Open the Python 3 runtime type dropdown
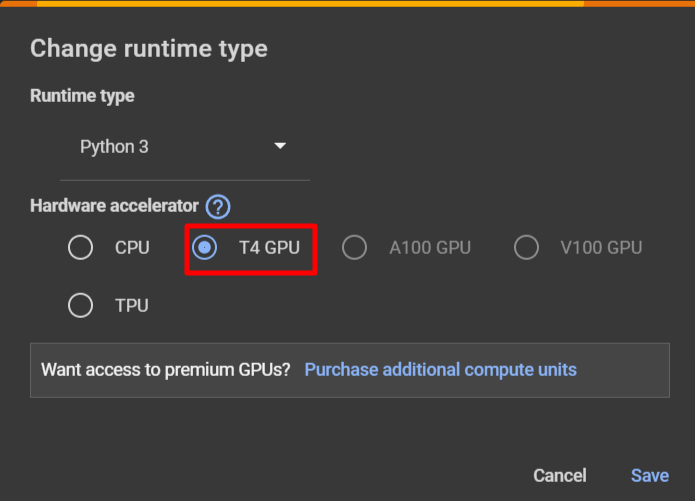Viewport: 695px width, 501px height. point(185,147)
